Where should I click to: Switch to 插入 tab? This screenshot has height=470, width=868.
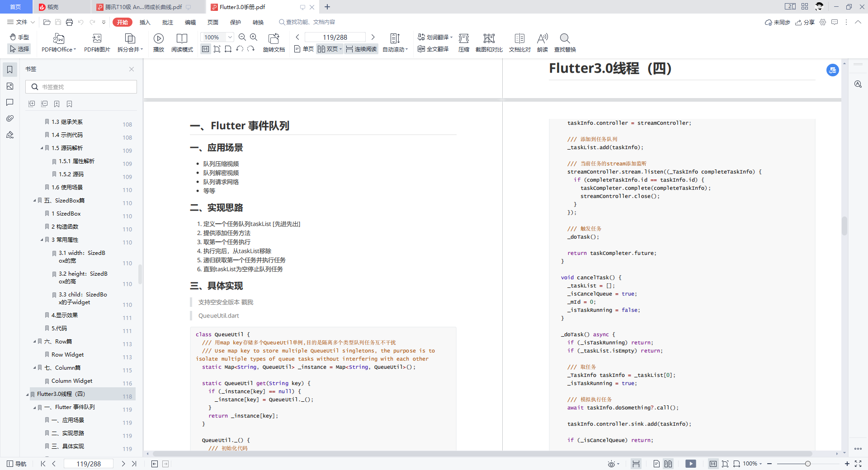click(145, 22)
